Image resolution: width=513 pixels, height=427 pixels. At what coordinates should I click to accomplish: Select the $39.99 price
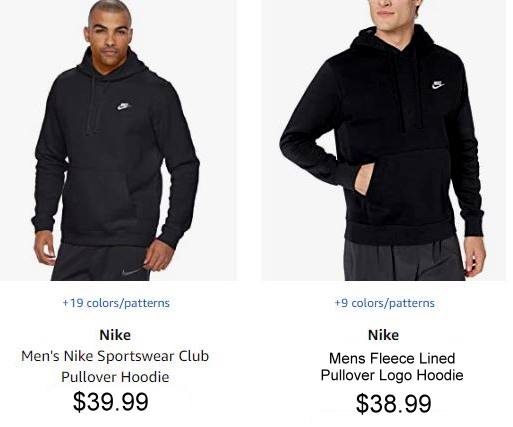pyautogui.click(x=111, y=401)
